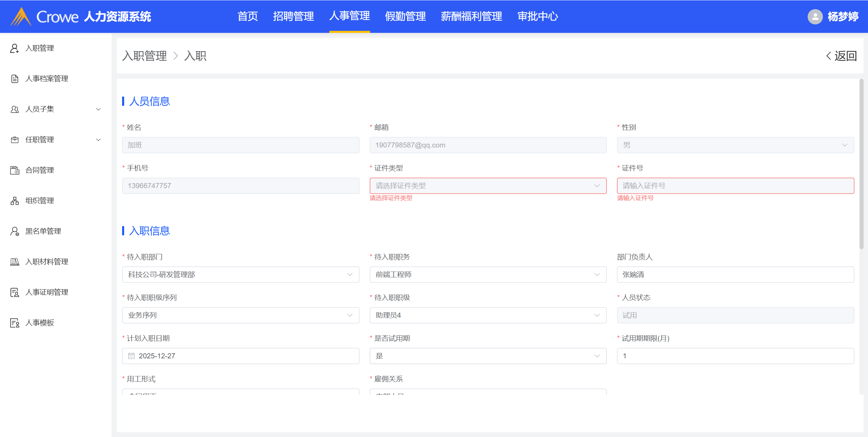Click the 组织管理 hierarchy icon

(x=14, y=201)
